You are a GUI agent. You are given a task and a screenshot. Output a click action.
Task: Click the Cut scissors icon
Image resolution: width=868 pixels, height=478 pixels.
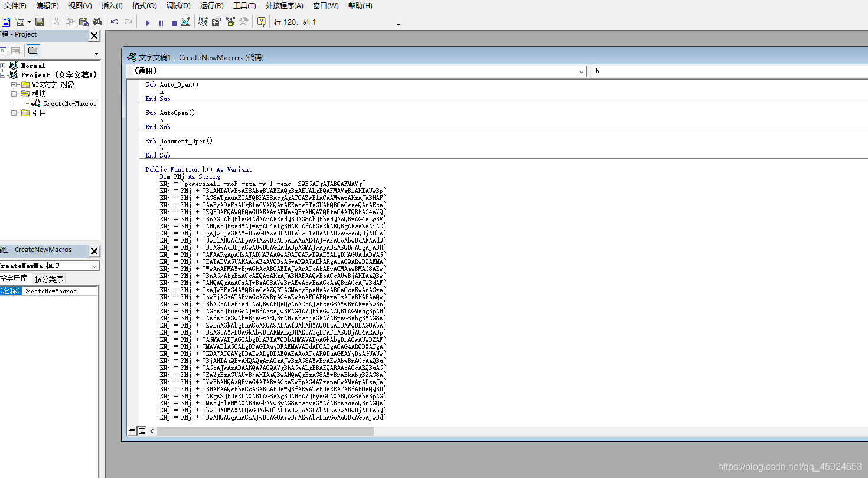(56, 22)
